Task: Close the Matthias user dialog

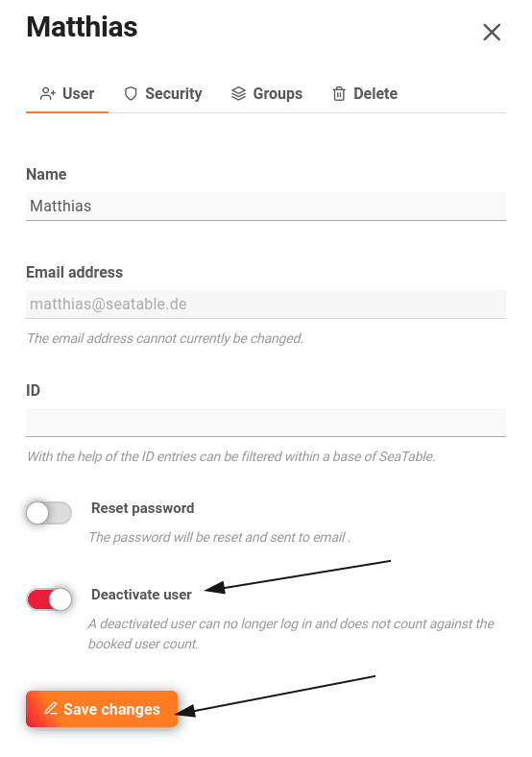Action: coord(492,33)
